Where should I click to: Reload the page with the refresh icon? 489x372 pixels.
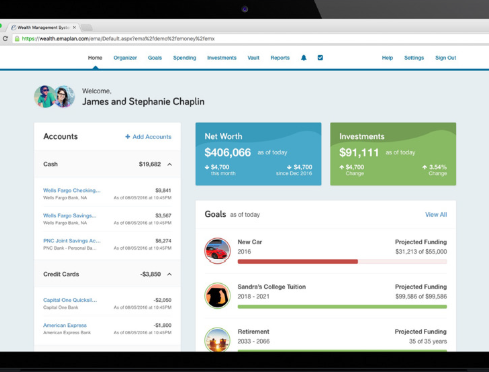(x=5, y=39)
